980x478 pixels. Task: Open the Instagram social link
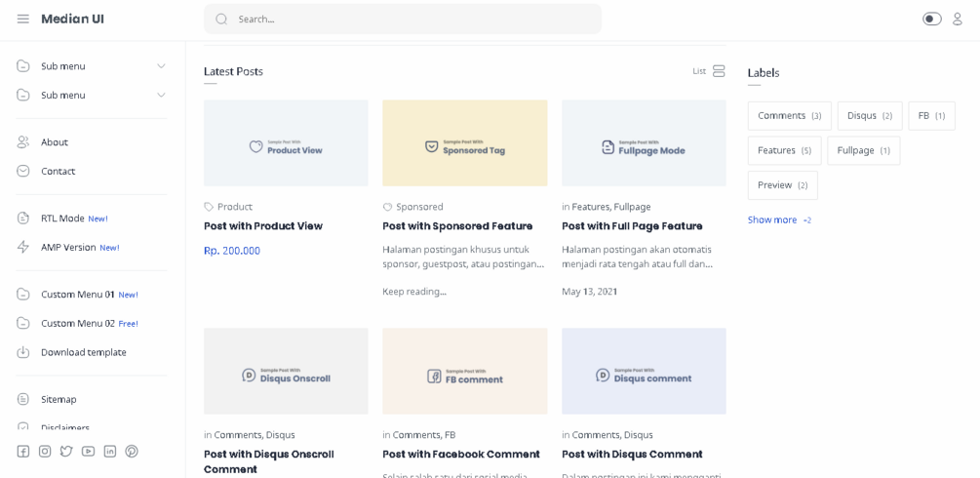(x=45, y=452)
